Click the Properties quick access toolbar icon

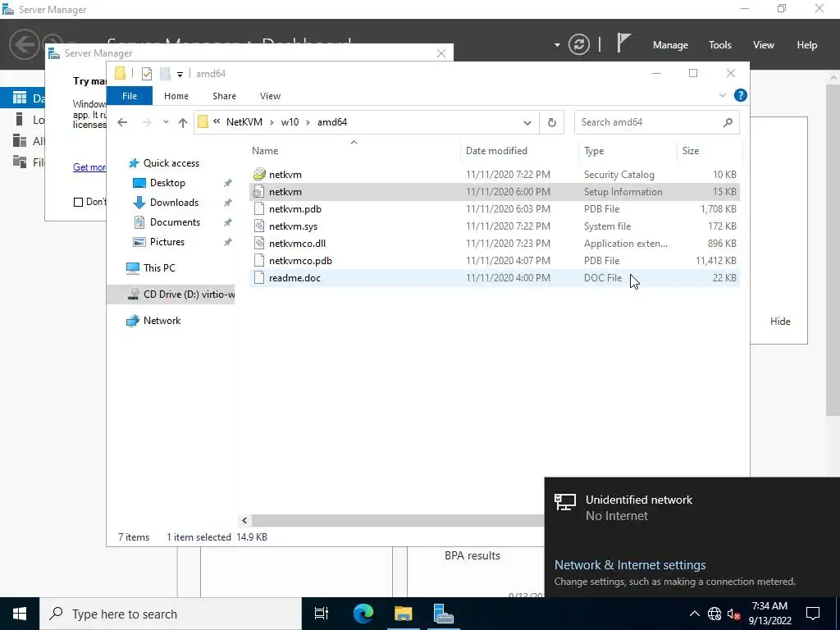[146, 74]
